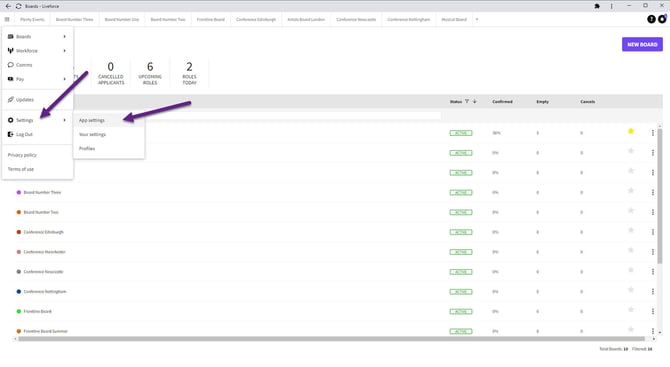The height and width of the screenshot is (367, 670).
Task: Expand the Boards submenu arrow
Action: (x=65, y=37)
